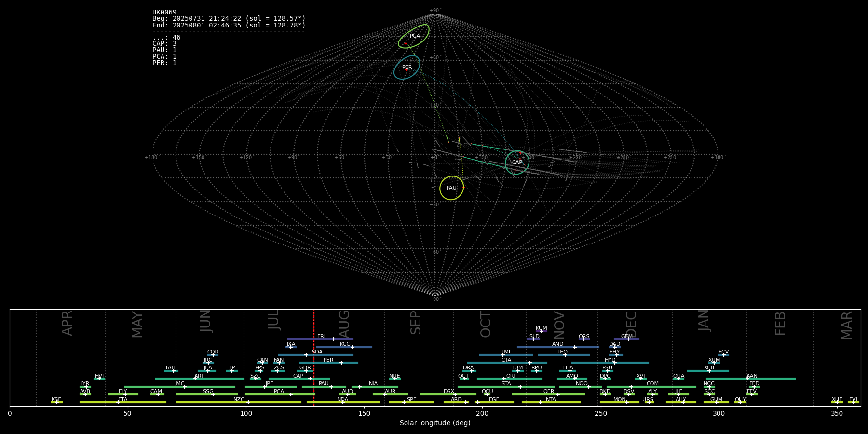This screenshot has width=868, height=434.
Task: Click the XHE shower label in the timeline
Action: [837, 400]
